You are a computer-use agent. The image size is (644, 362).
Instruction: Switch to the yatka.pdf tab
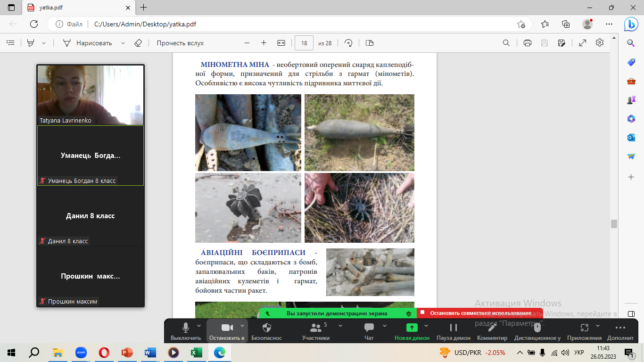point(79,8)
